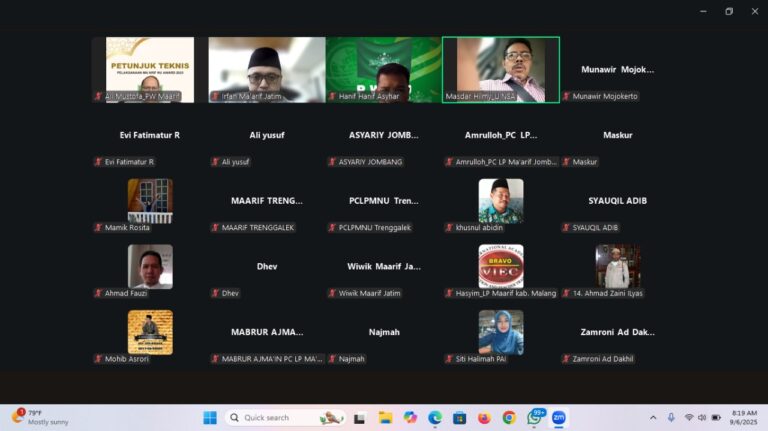Click the large 'MAARIF TRENG...' name text
The image size is (768, 431).
[267, 201]
